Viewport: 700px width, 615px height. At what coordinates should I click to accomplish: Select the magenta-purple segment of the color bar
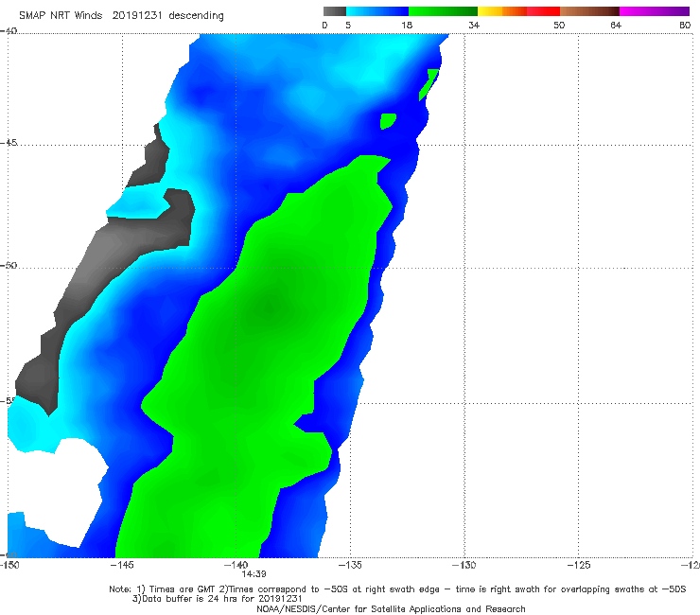655,11
